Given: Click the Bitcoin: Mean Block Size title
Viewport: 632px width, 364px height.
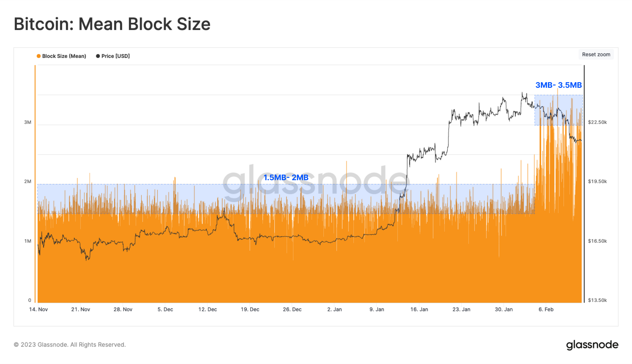Looking at the screenshot, I should pos(112,24).
